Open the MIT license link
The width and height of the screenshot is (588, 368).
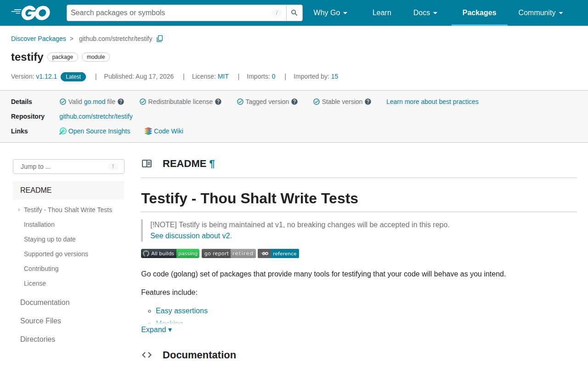223,76
